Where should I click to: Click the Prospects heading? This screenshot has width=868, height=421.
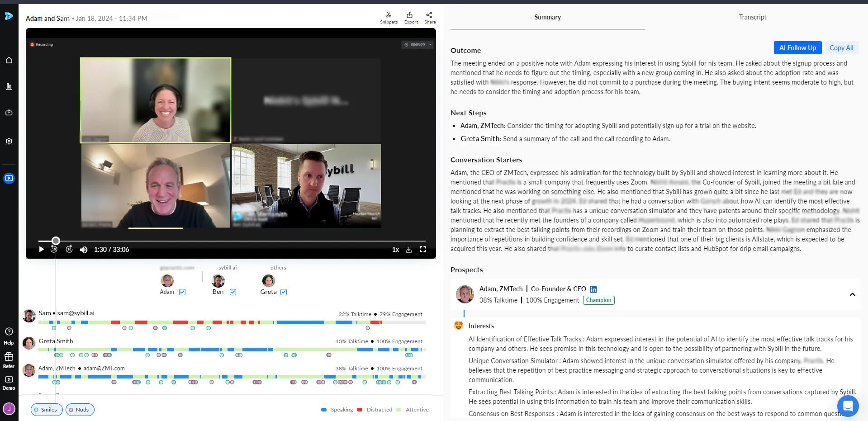[x=466, y=270]
